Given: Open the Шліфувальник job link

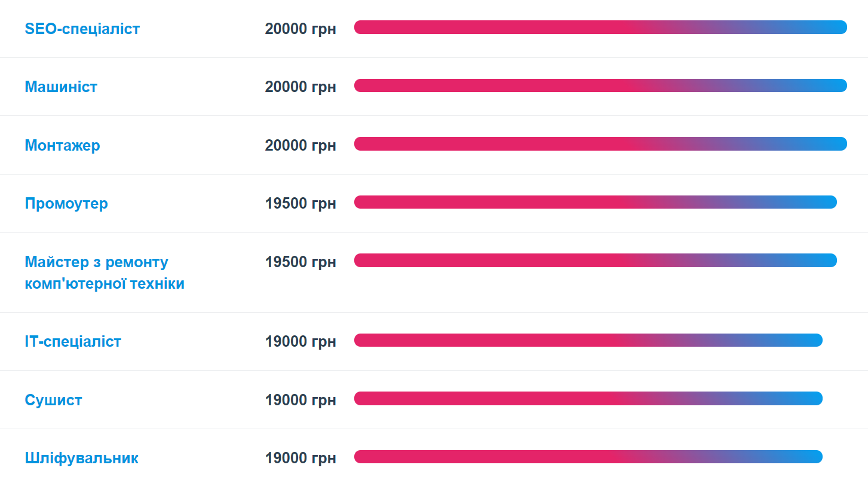Looking at the screenshot, I should tap(82, 458).
